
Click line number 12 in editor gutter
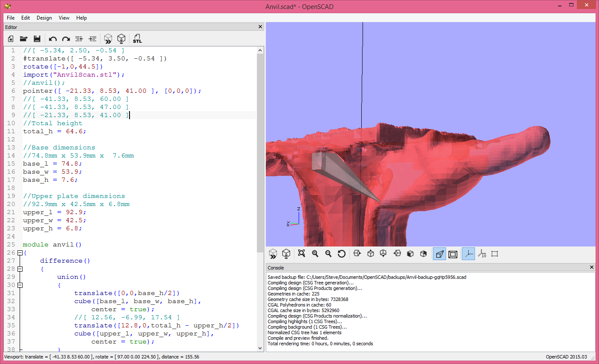pos(11,139)
